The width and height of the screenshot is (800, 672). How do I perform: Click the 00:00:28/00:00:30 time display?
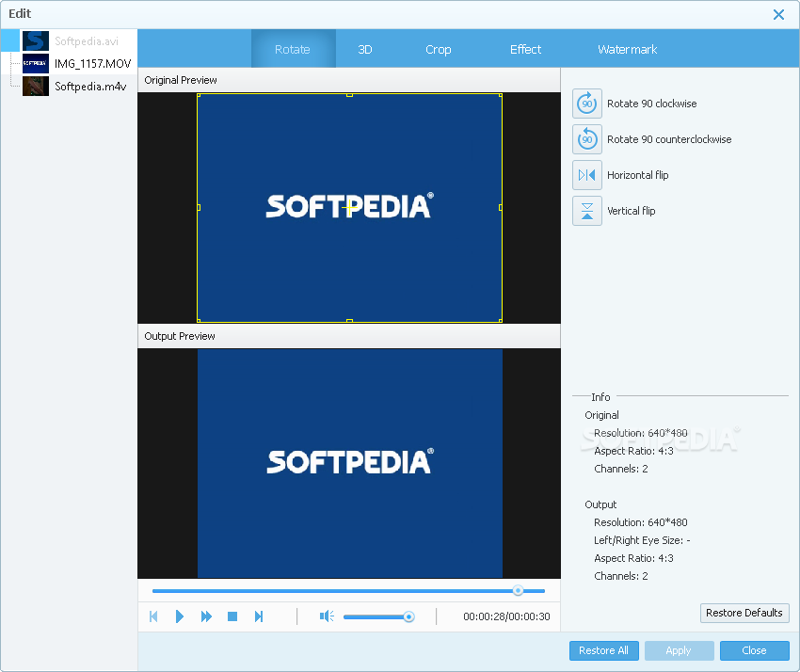506,616
